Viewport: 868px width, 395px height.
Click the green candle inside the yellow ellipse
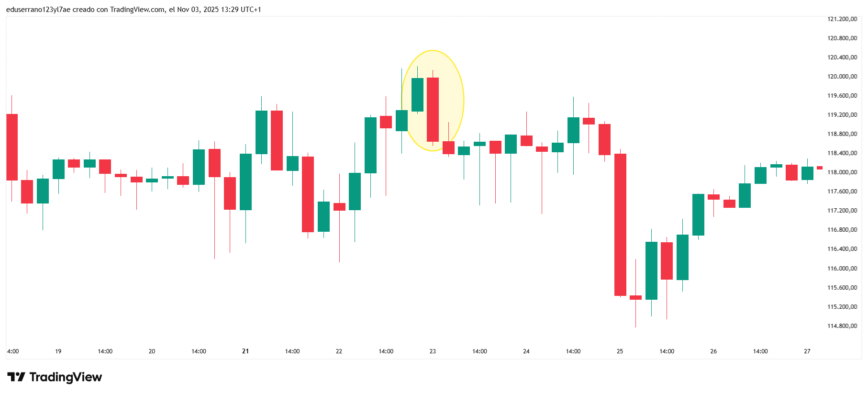coord(417,95)
